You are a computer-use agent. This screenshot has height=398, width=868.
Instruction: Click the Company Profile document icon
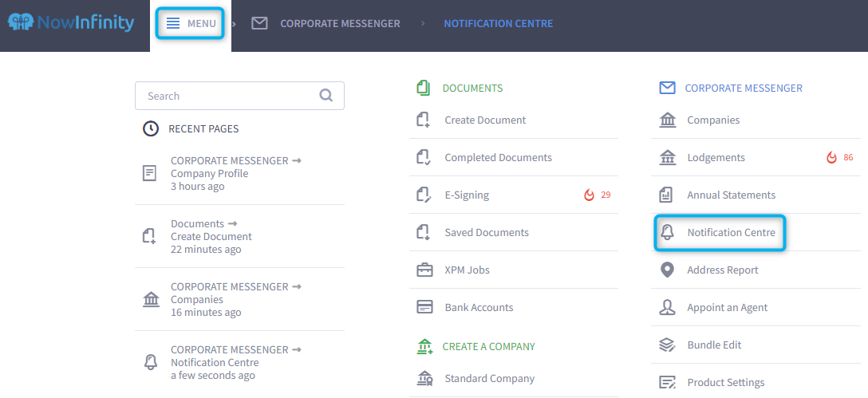pyautogui.click(x=149, y=173)
